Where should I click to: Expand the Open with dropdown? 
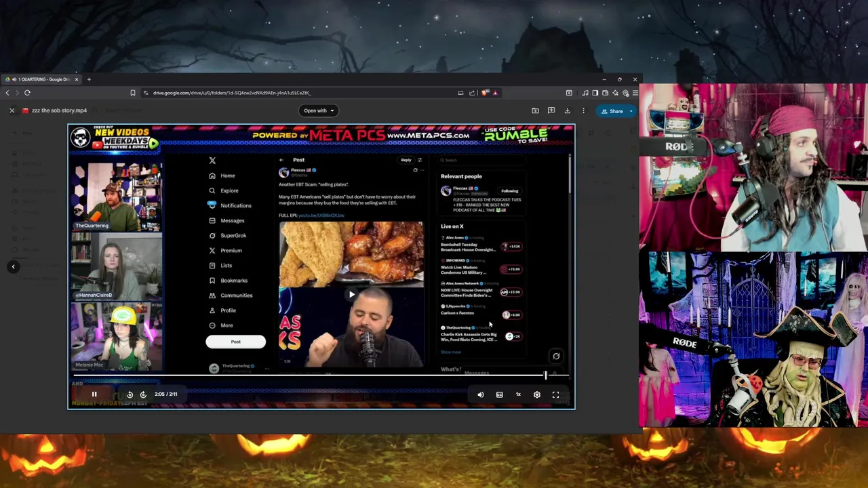(x=318, y=110)
